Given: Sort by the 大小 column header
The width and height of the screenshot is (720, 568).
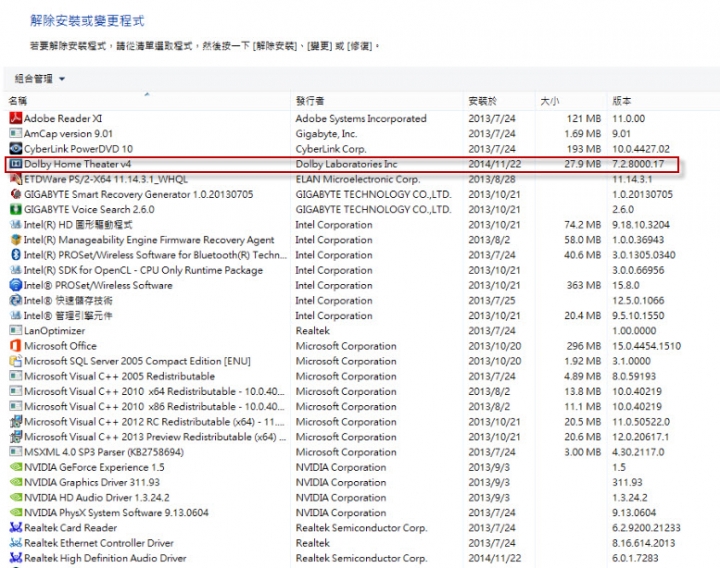Looking at the screenshot, I should point(571,101).
